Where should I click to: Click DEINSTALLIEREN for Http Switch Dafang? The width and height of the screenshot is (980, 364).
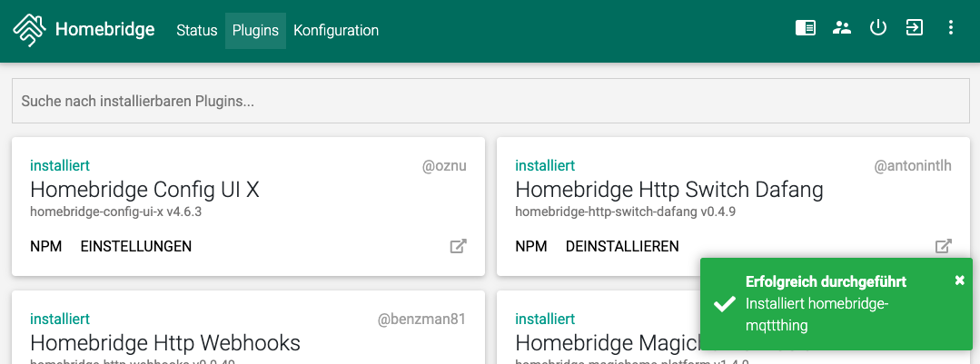pyautogui.click(x=622, y=246)
